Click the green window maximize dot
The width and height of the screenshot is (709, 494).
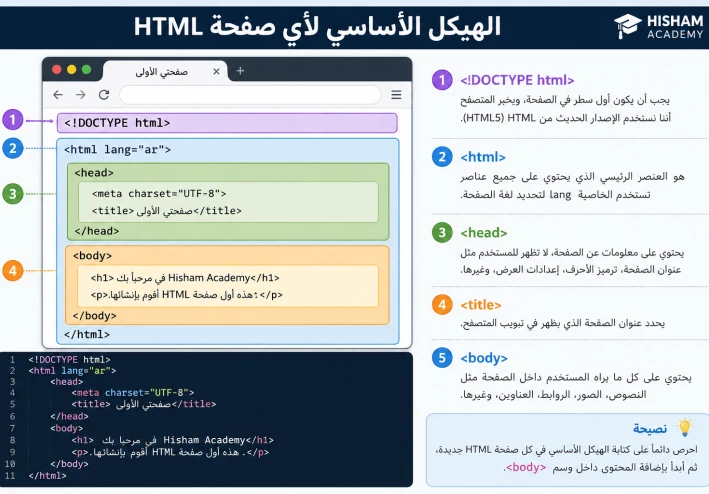point(86,70)
